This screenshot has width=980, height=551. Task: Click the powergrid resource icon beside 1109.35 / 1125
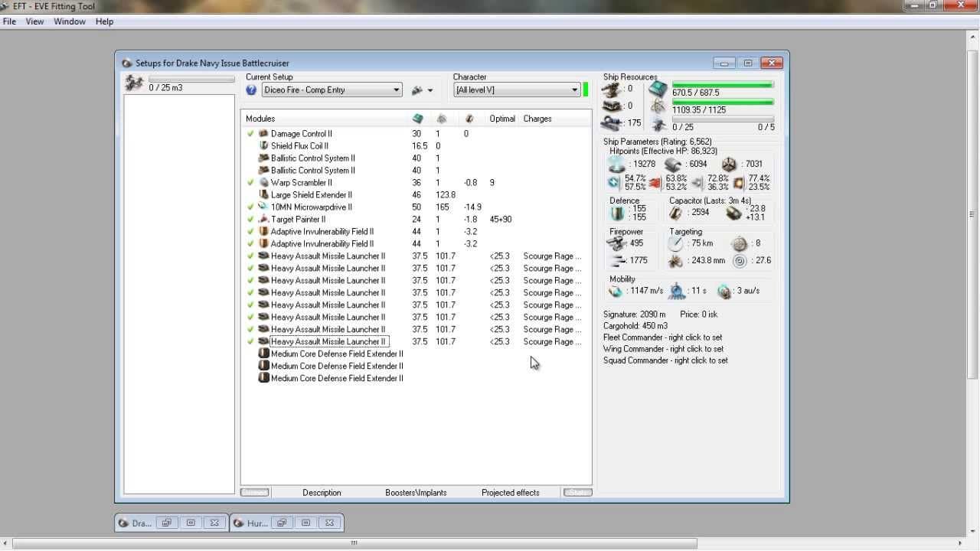pos(658,106)
